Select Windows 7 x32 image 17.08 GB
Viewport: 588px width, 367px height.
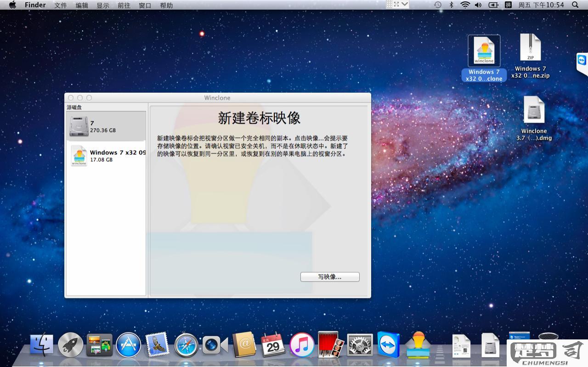point(107,156)
